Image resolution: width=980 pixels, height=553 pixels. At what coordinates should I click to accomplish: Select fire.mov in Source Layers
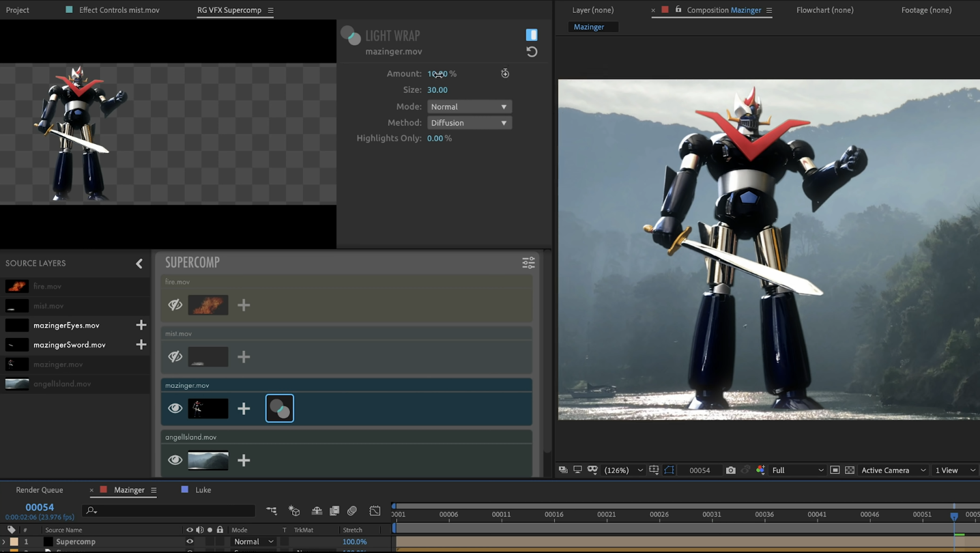point(75,286)
